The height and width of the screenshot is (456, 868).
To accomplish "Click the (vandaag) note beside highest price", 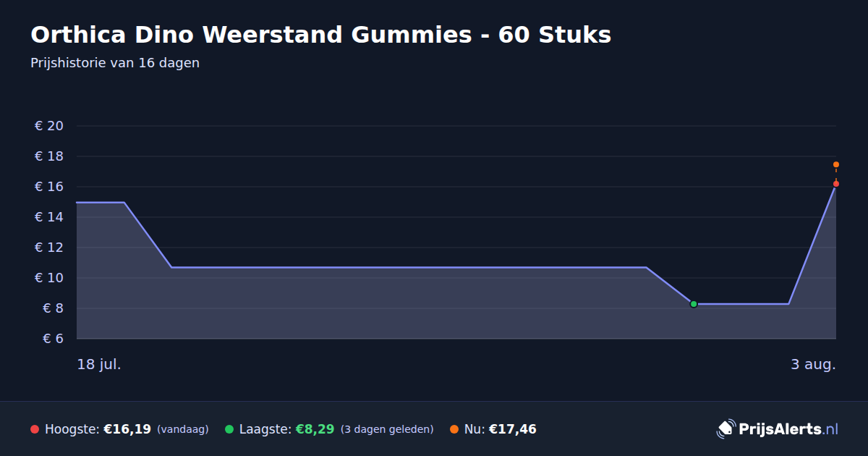I will [182, 429].
